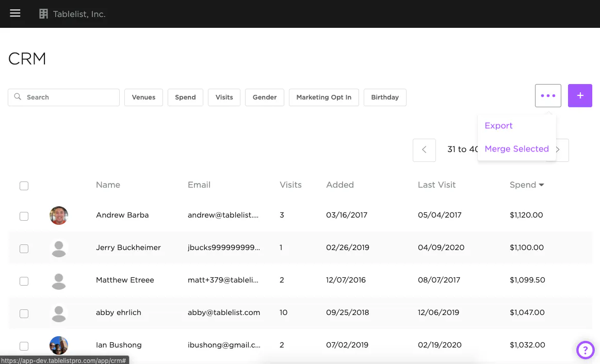Screen dimensions: 600x364
Task: Click the purple plus add button
Action: pyautogui.click(x=580, y=96)
